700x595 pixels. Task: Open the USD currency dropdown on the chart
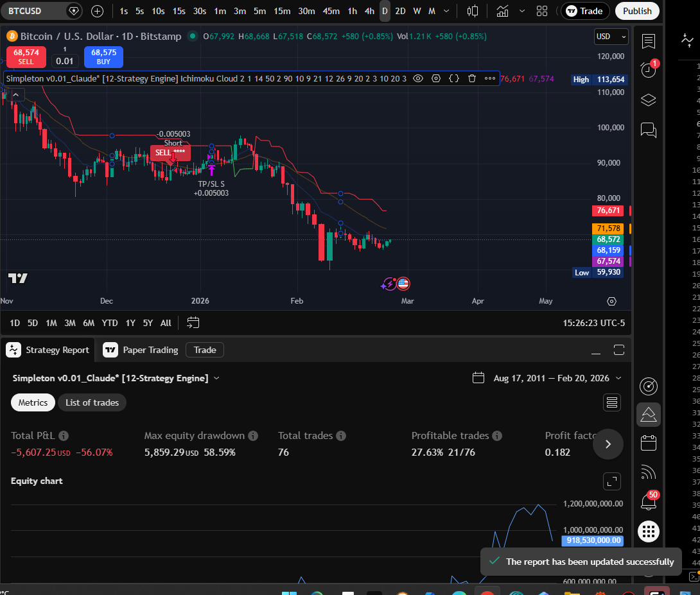(609, 37)
